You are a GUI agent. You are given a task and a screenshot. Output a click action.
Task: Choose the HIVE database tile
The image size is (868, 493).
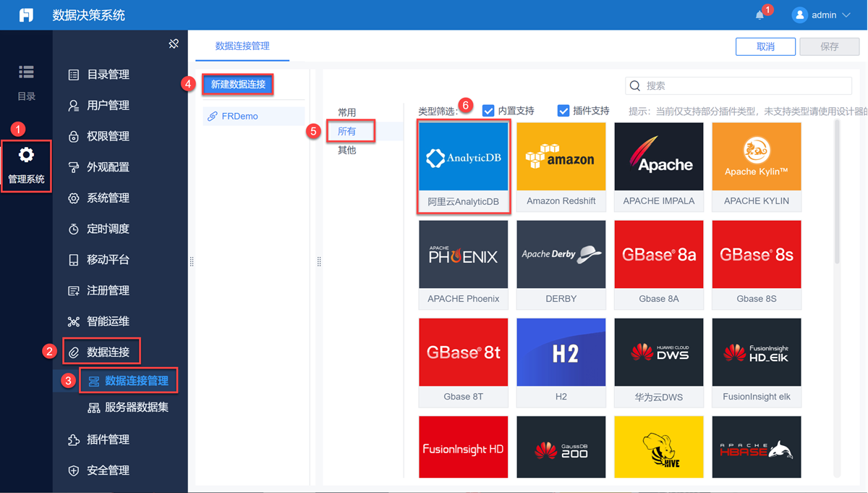[x=659, y=447]
